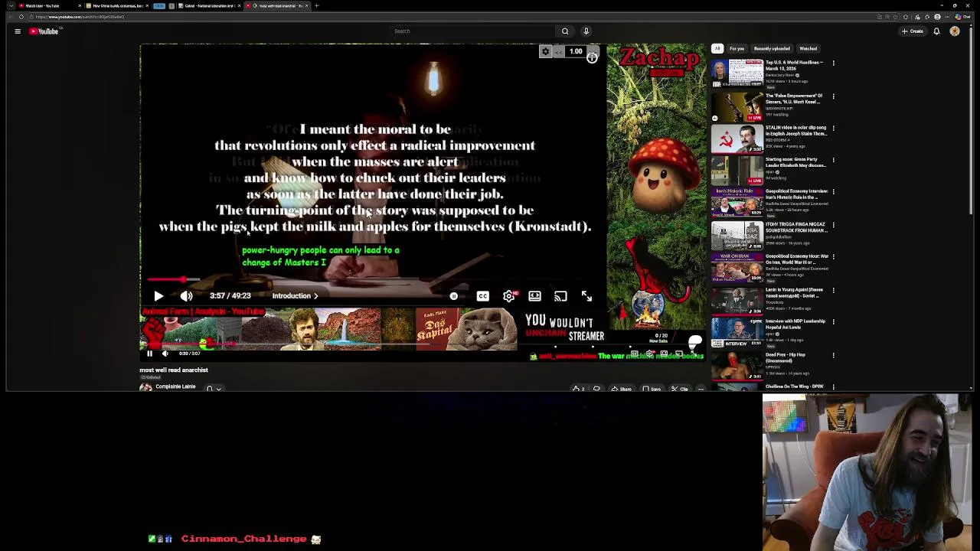Viewport: 980px width, 551px height.
Task: Select the Recently uploaded filter chip
Action: coord(772,49)
